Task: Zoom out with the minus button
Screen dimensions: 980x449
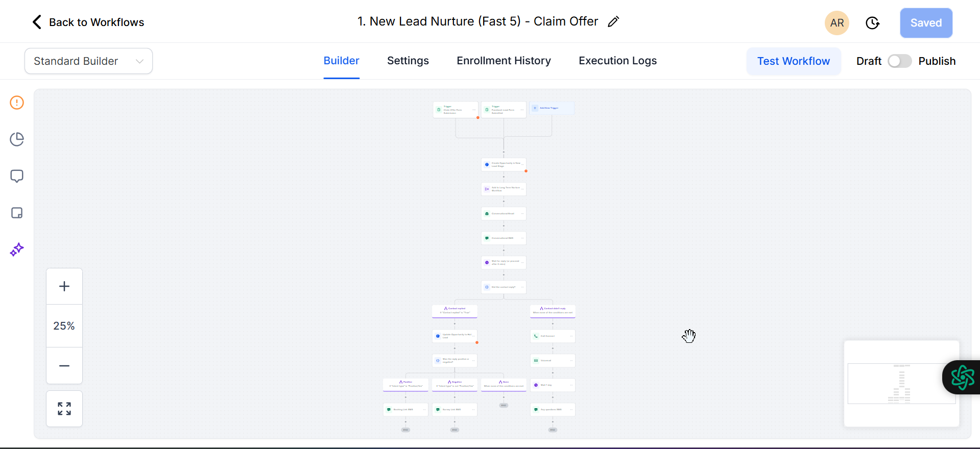Action: pyautogui.click(x=64, y=366)
